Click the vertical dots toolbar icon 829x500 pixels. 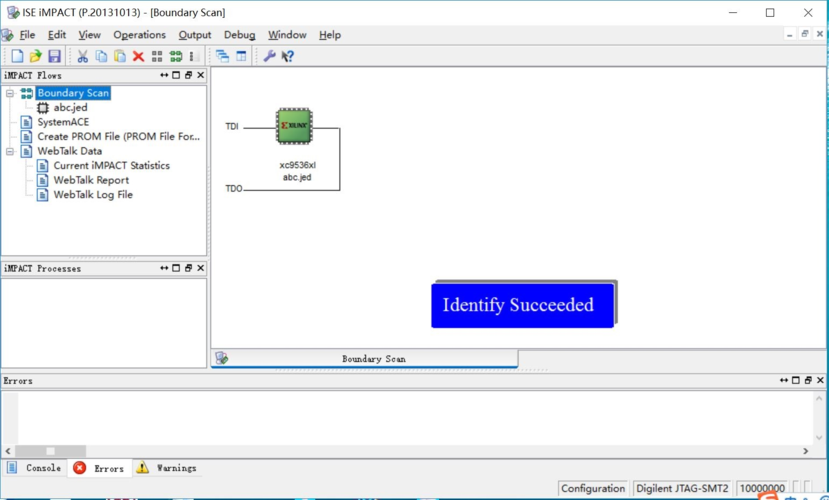pos(194,56)
